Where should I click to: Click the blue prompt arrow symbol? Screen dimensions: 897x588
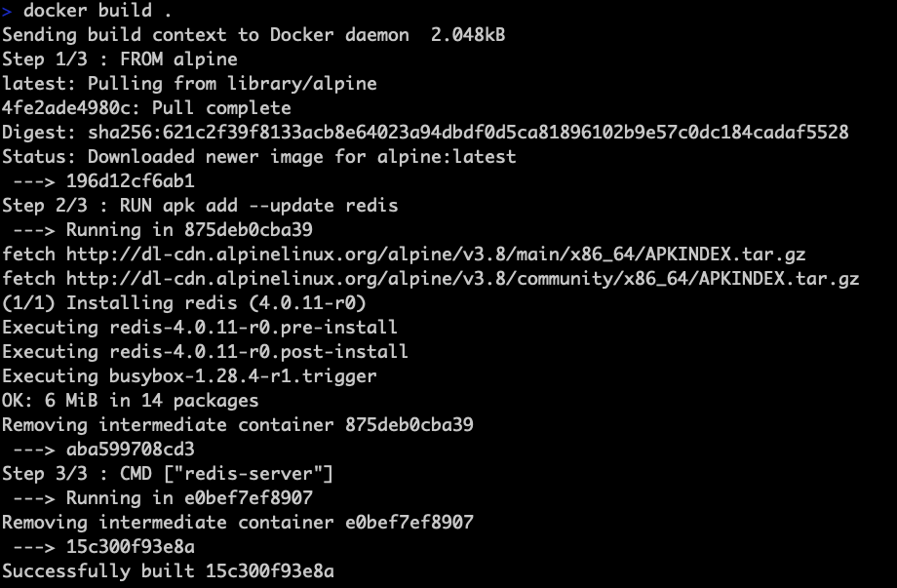[x=7, y=12]
